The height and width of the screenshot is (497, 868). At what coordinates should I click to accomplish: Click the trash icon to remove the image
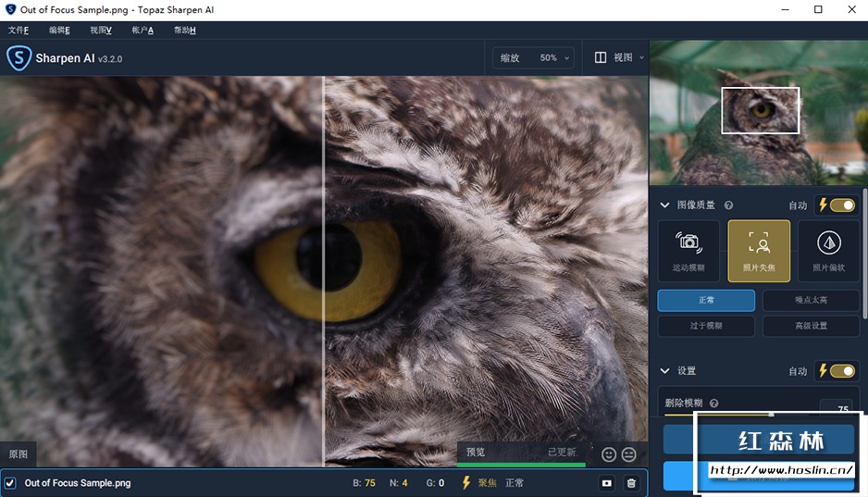click(x=631, y=483)
